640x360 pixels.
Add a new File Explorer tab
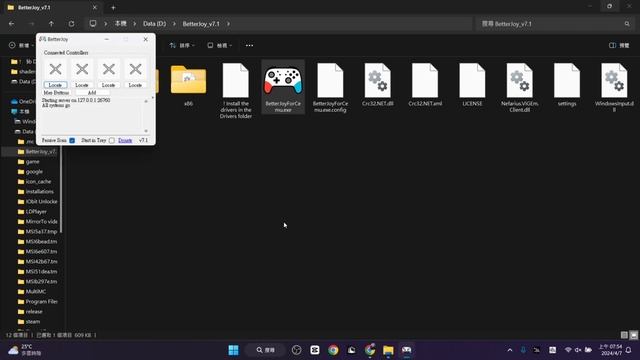pos(113,7)
